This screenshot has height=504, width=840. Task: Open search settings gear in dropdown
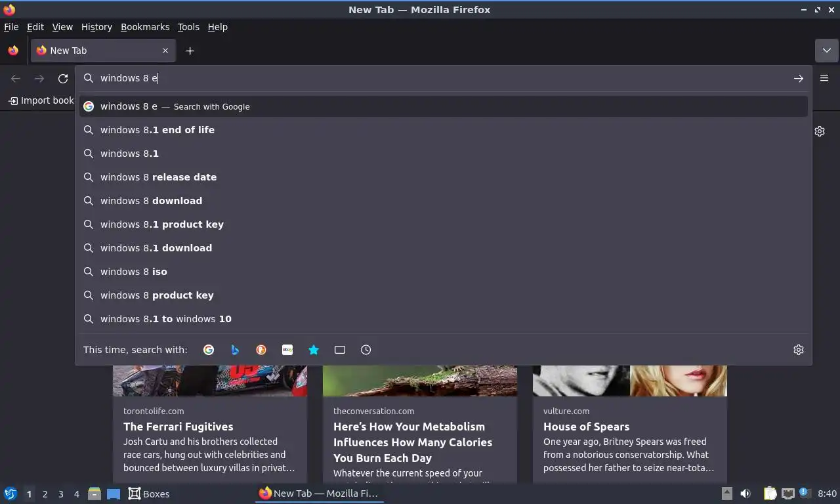click(799, 350)
